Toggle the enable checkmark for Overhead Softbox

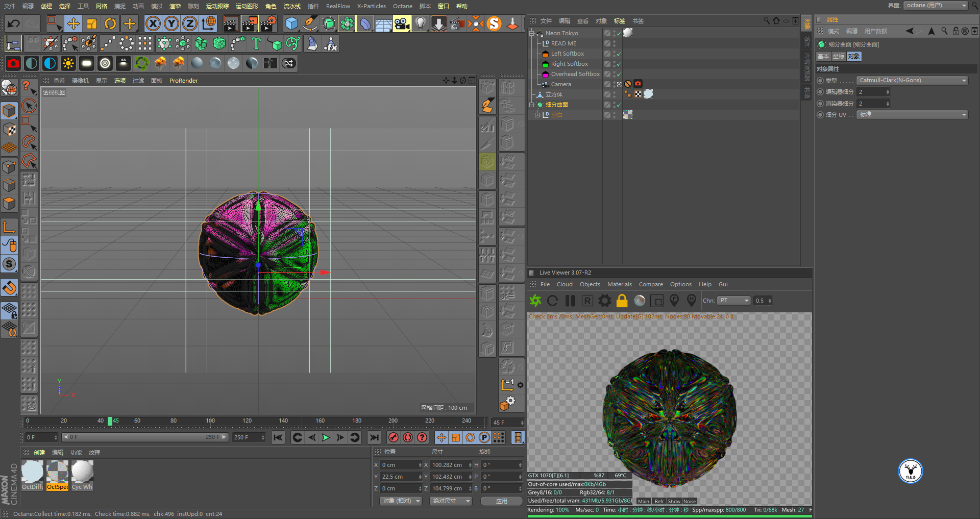tap(619, 74)
